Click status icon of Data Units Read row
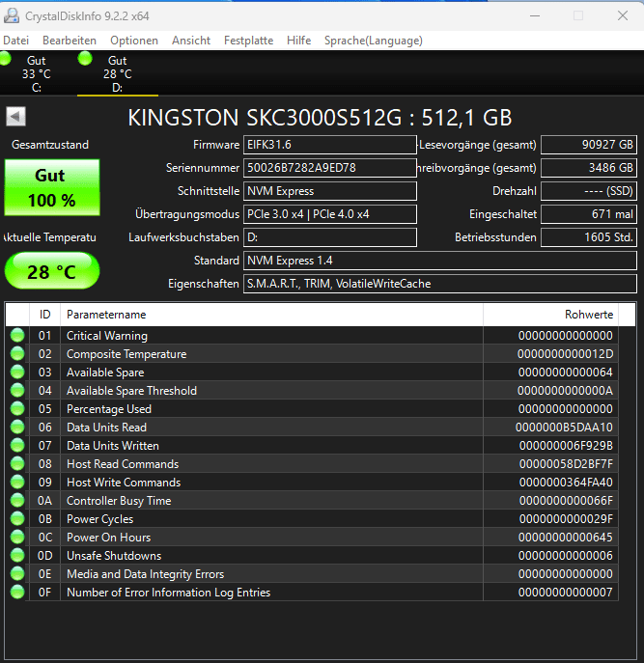 [17, 428]
